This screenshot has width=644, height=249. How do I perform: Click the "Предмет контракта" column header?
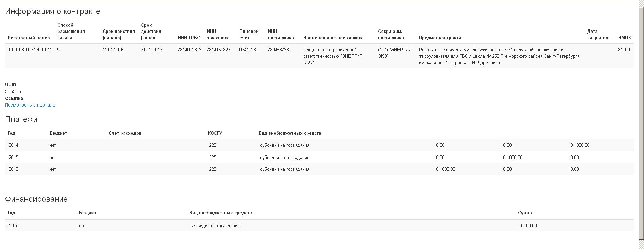[440, 38]
